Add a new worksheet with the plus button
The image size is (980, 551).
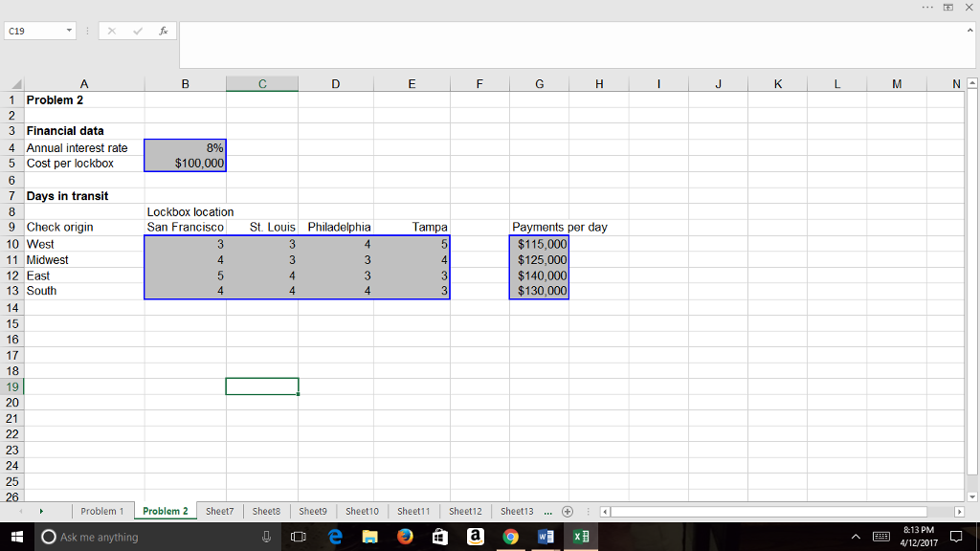pos(567,511)
